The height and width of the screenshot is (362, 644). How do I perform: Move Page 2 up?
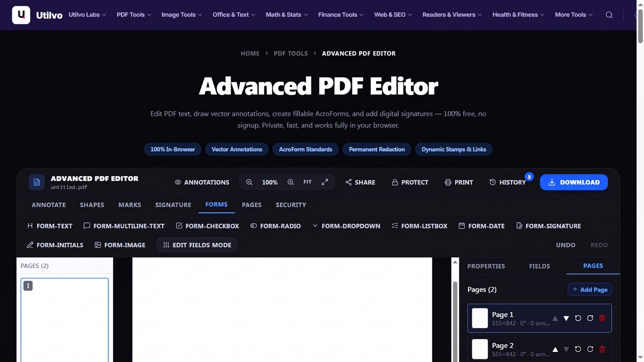[555, 349]
